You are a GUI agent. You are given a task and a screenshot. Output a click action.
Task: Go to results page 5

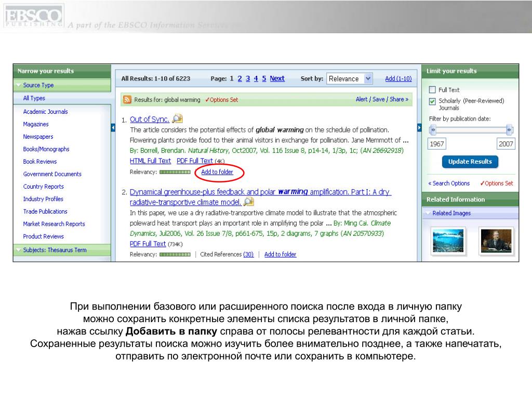click(264, 79)
